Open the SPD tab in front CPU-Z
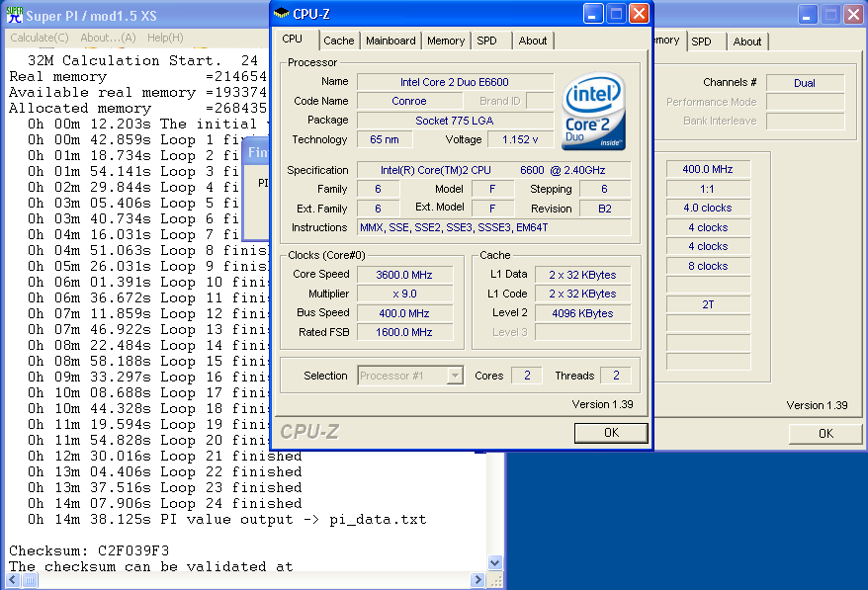Screen dimensions: 868x590 coord(487,41)
